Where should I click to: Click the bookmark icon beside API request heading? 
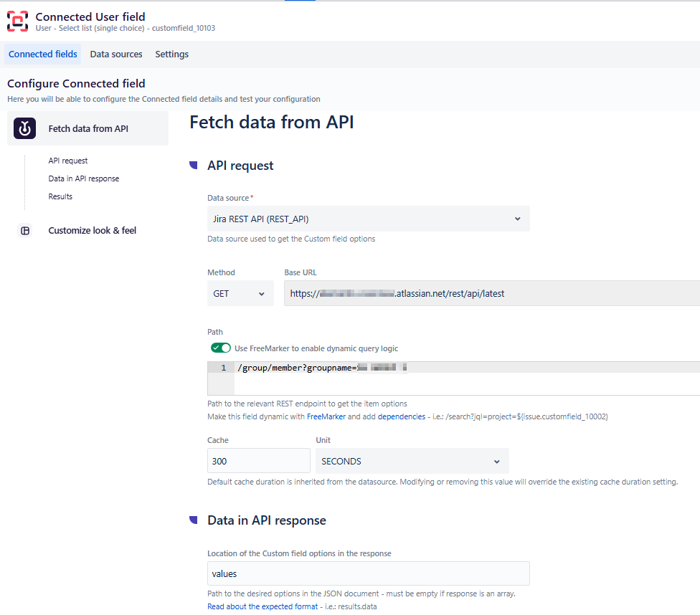coord(193,165)
